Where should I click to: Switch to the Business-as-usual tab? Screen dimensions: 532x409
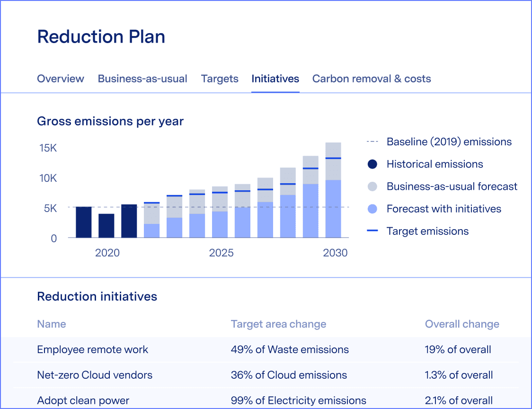pos(142,79)
